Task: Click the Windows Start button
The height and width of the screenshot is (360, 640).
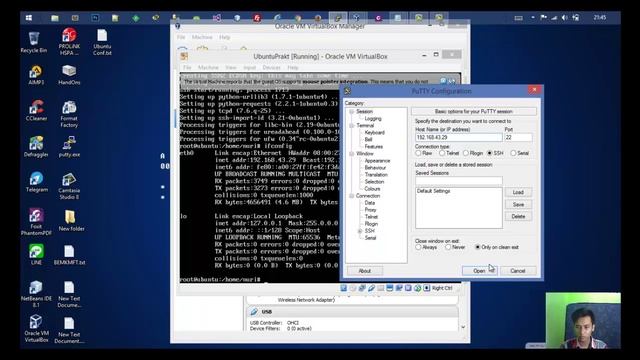Action: pos(29,18)
